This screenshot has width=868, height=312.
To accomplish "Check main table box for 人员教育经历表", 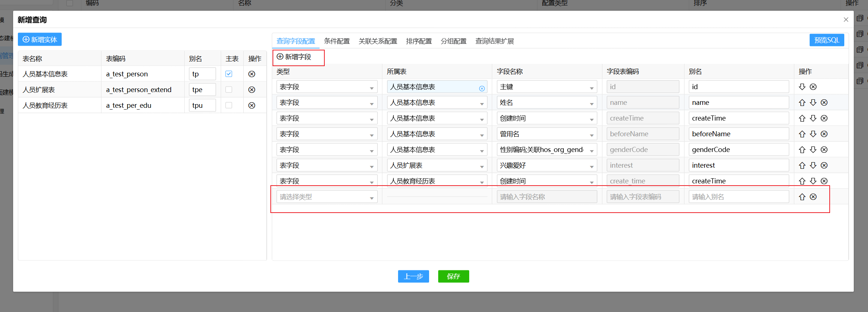I will point(229,105).
